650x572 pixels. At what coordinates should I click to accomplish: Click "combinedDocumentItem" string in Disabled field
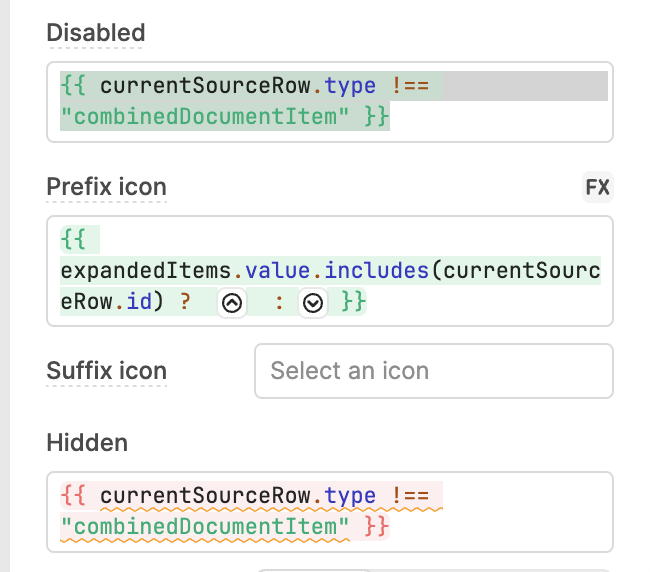(200, 117)
